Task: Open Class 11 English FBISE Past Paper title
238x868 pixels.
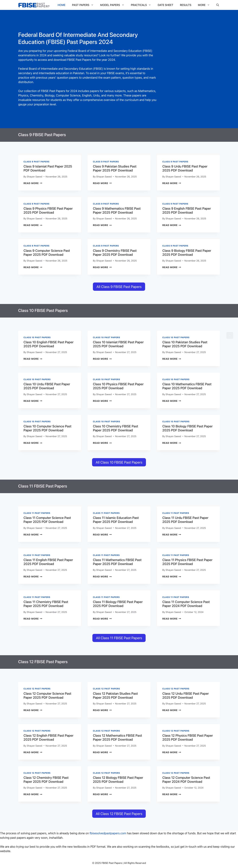Action: [48, 562]
